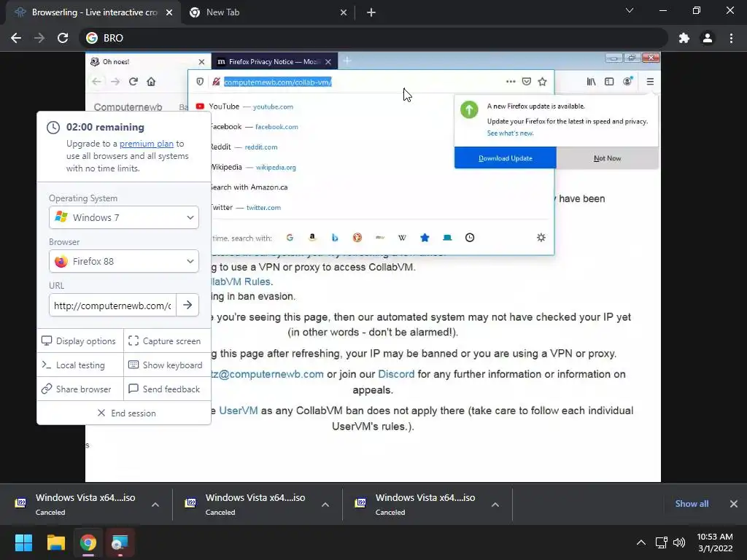
Task: Show hidden system tray icons chevron
Action: point(641,542)
